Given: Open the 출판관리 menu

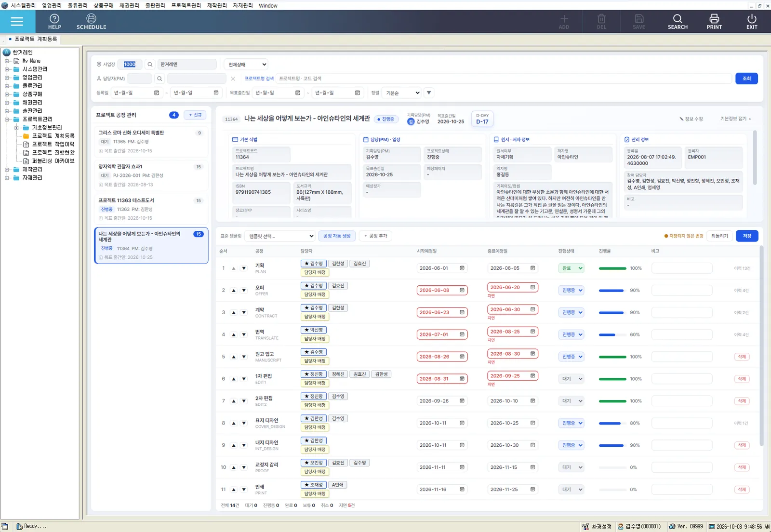Looking at the screenshot, I should (155, 5).
